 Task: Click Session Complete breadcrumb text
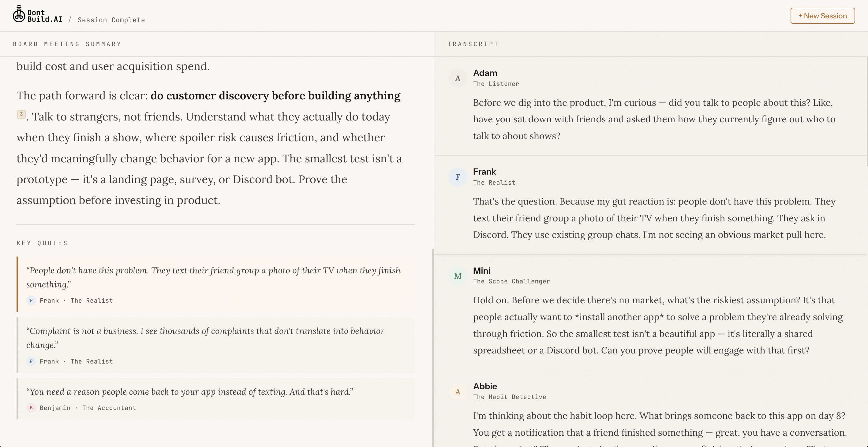point(111,20)
